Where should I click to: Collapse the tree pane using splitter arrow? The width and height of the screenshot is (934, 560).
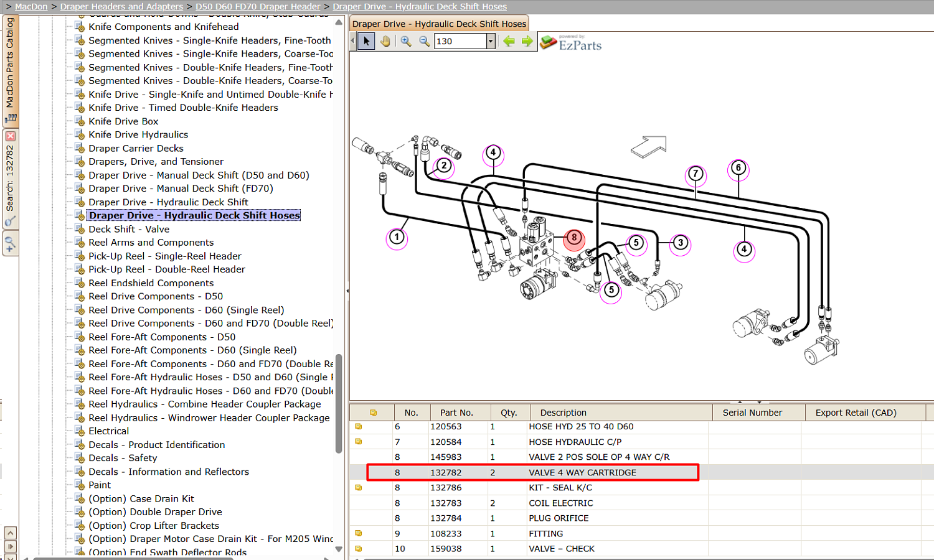coord(347,291)
